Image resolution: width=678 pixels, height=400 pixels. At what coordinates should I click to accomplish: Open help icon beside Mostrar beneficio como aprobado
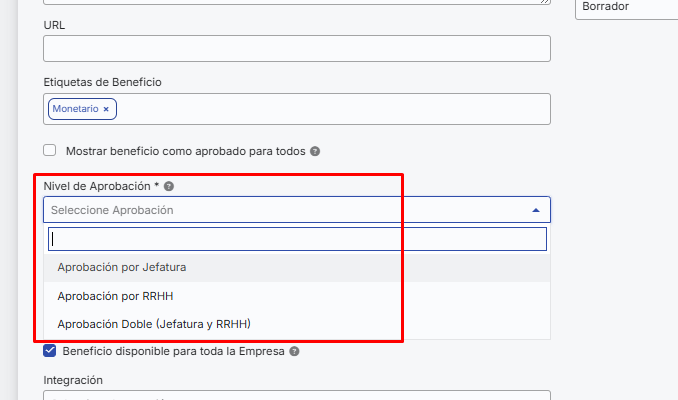[x=315, y=151]
